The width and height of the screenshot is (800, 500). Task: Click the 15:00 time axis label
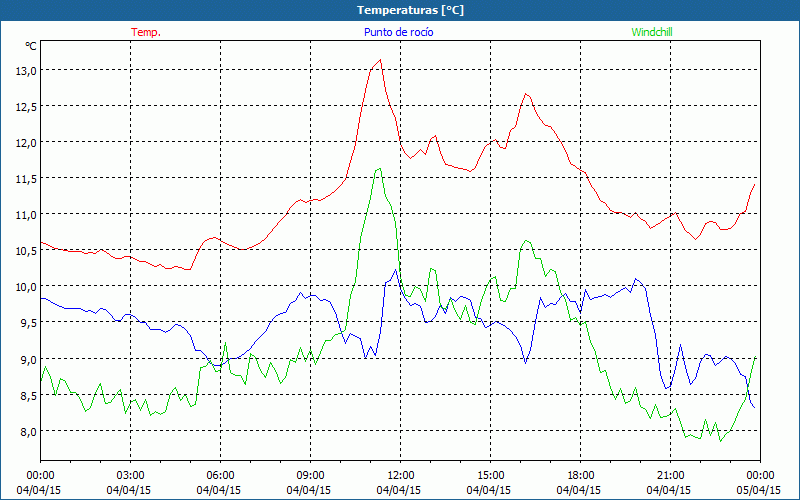coord(490,476)
